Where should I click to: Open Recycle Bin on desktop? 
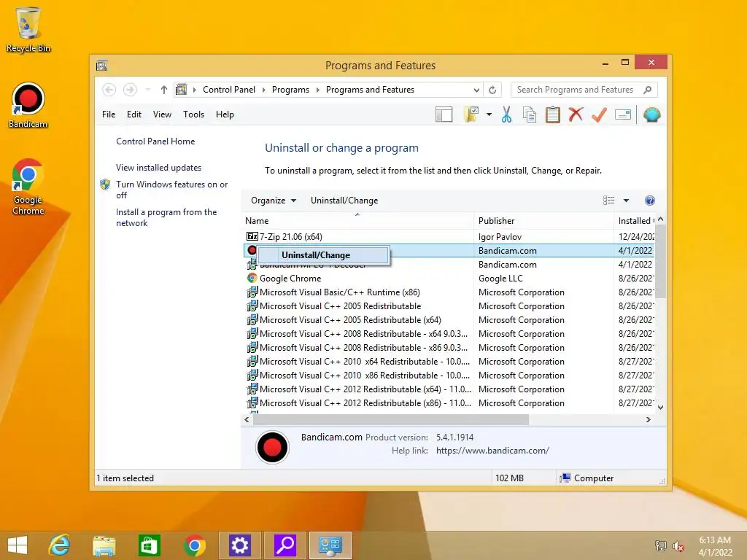click(x=28, y=29)
